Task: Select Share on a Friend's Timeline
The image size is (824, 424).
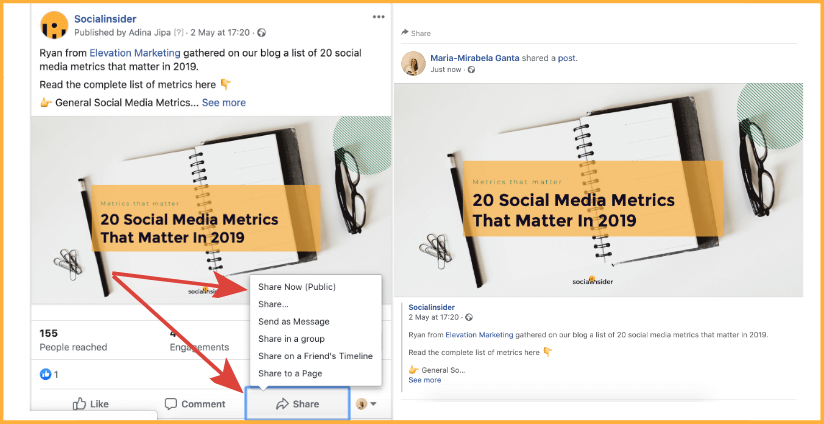Action: (x=315, y=356)
